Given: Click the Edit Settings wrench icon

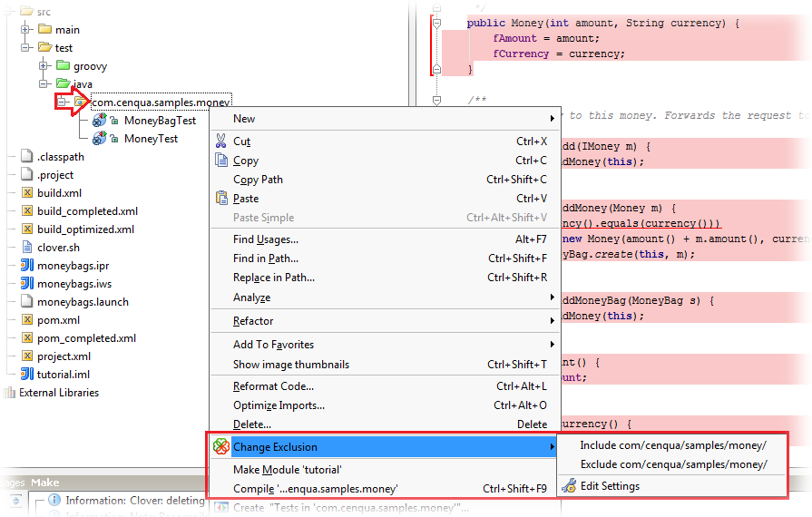Looking at the screenshot, I should pyautogui.click(x=569, y=486).
